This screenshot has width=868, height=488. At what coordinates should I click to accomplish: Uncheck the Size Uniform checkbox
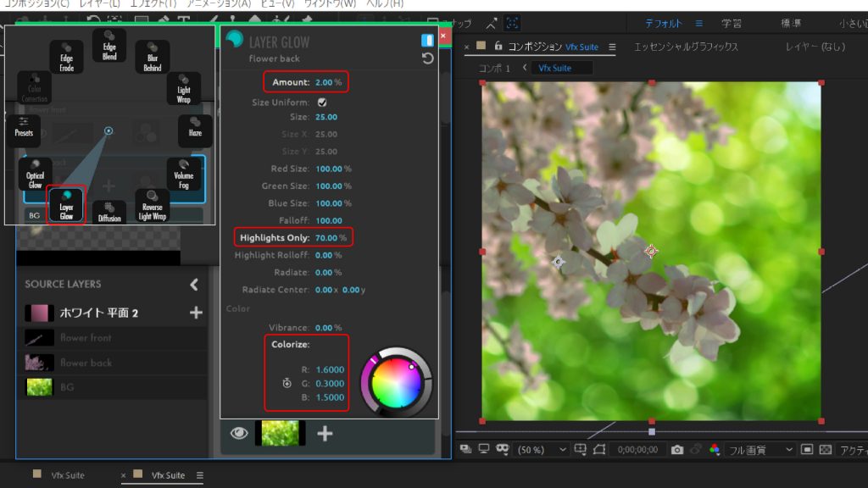322,103
